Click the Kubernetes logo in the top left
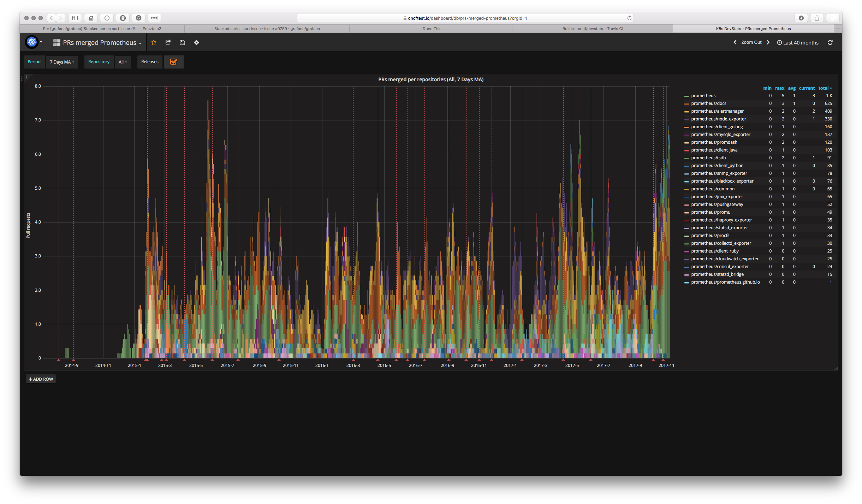 (32, 42)
